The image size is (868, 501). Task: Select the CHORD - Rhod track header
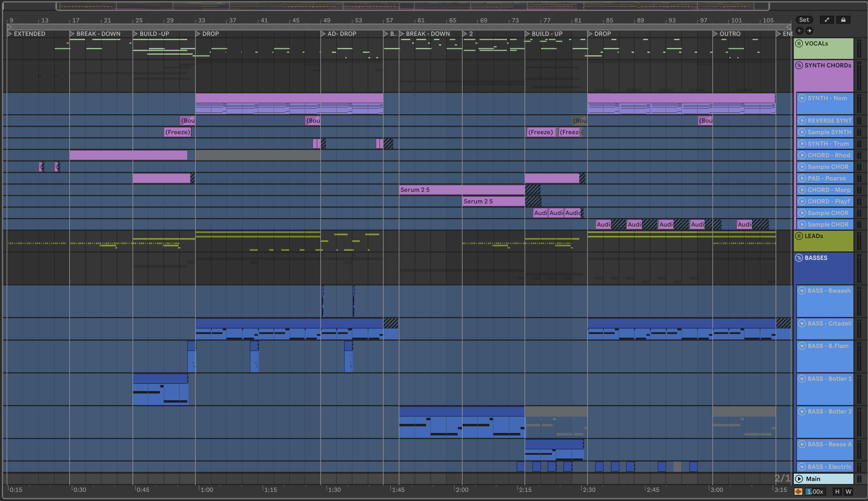click(829, 155)
